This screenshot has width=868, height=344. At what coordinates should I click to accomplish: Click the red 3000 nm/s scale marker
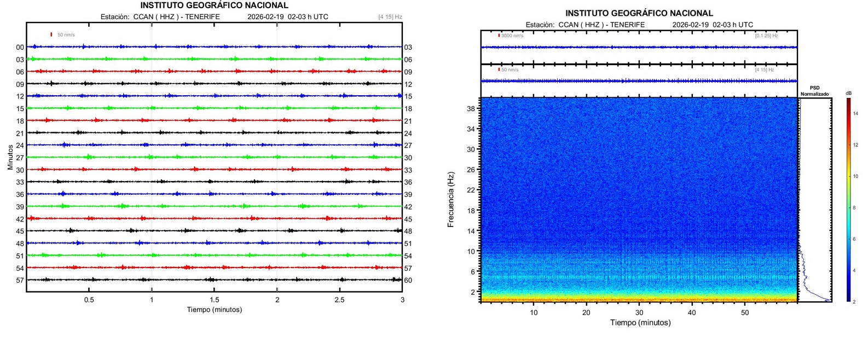(499, 36)
